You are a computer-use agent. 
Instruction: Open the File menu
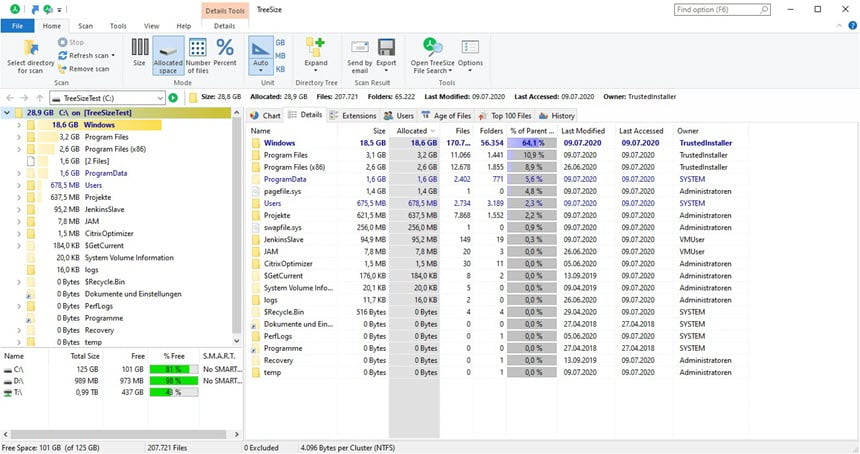click(x=18, y=26)
